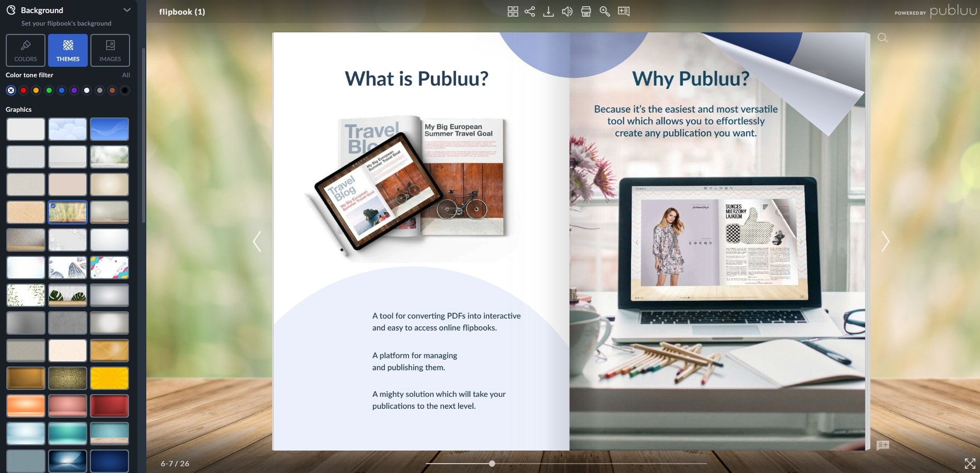This screenshot has height=473, width=980.
Task: Switch to the Colors tab
Action: click(26, 50)
